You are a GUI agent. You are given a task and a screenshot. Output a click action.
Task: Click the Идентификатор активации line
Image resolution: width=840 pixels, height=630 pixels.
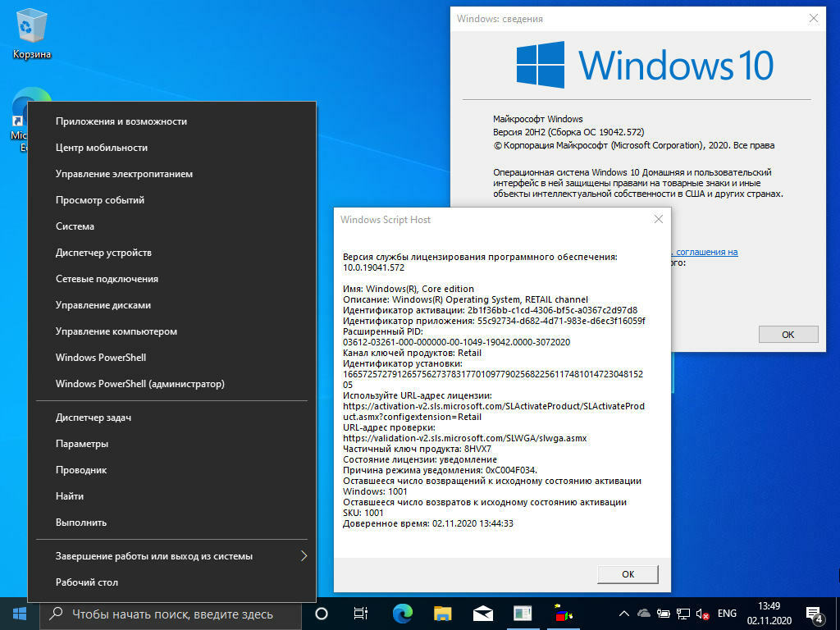tap(491, 310)
